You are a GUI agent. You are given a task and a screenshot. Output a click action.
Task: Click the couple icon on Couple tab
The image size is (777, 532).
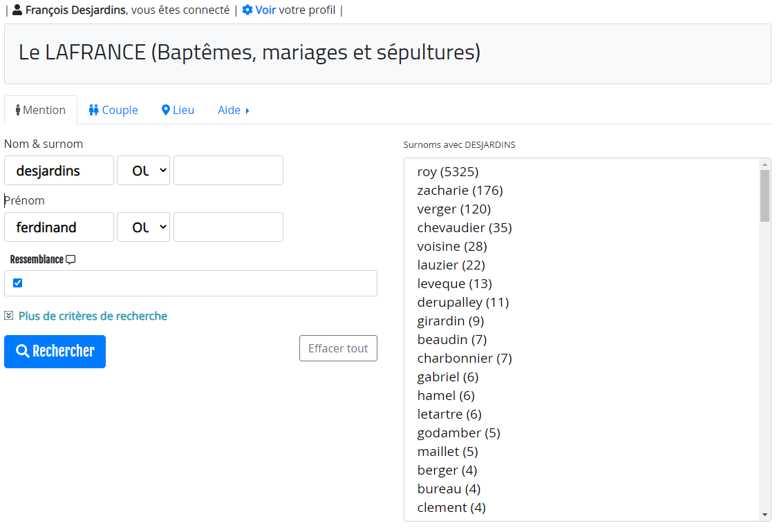pos(93,110)
